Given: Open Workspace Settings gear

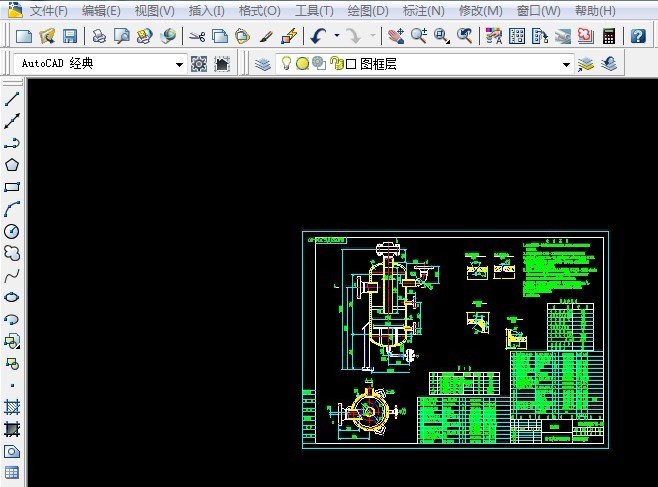Looking at the screenshot, I should coord(199,64).
